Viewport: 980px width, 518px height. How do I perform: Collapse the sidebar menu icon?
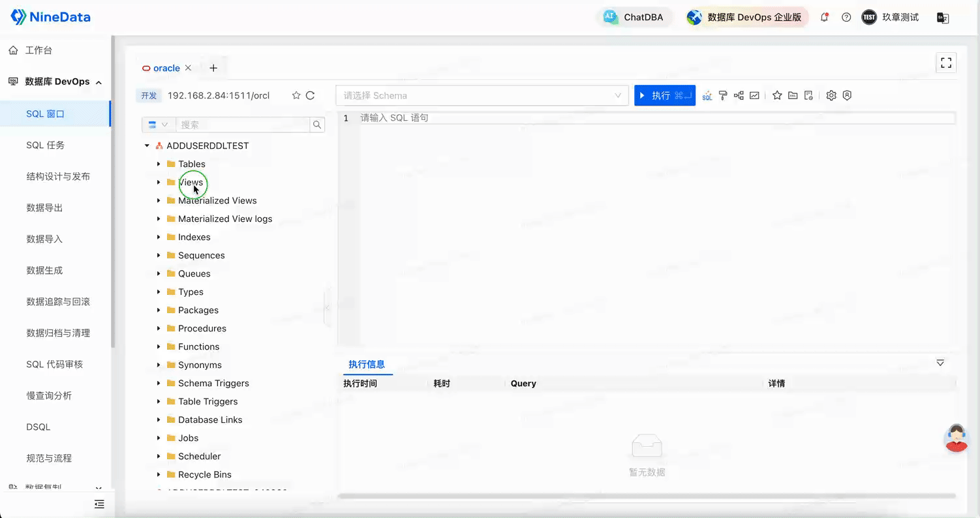click(x=99, y=504)
